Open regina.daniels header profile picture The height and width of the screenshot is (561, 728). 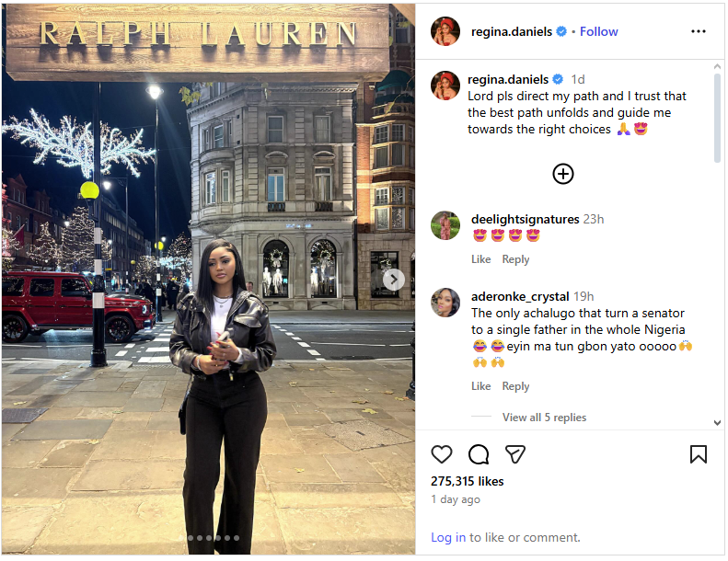coord(445,31)
